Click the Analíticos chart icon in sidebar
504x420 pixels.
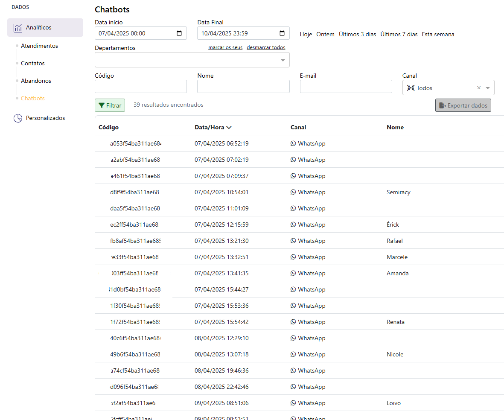[17, 28]
